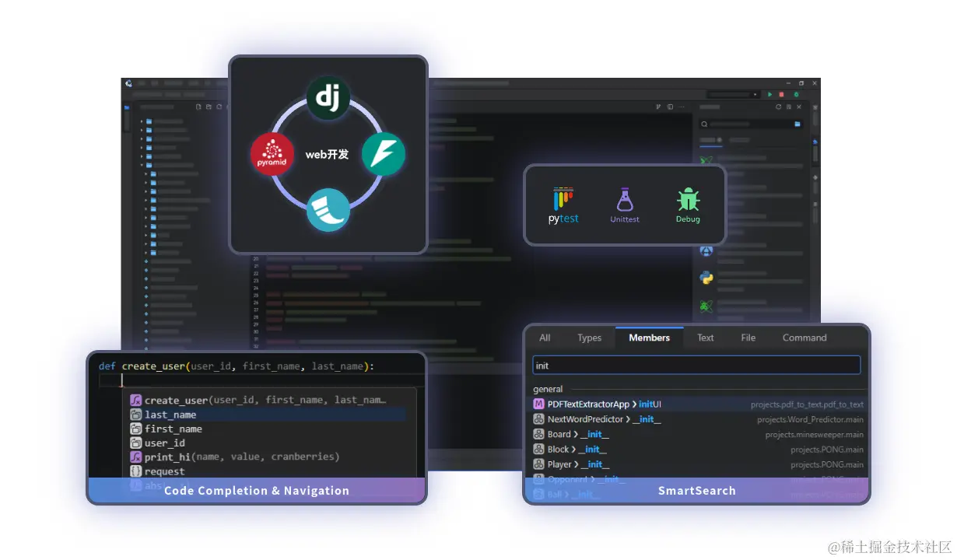
Task: Click the green Run button in IDE toolbar
Action: point(770,95)
